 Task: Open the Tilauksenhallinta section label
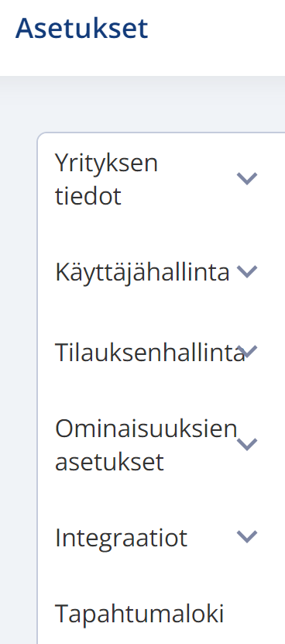pos(150,352)
